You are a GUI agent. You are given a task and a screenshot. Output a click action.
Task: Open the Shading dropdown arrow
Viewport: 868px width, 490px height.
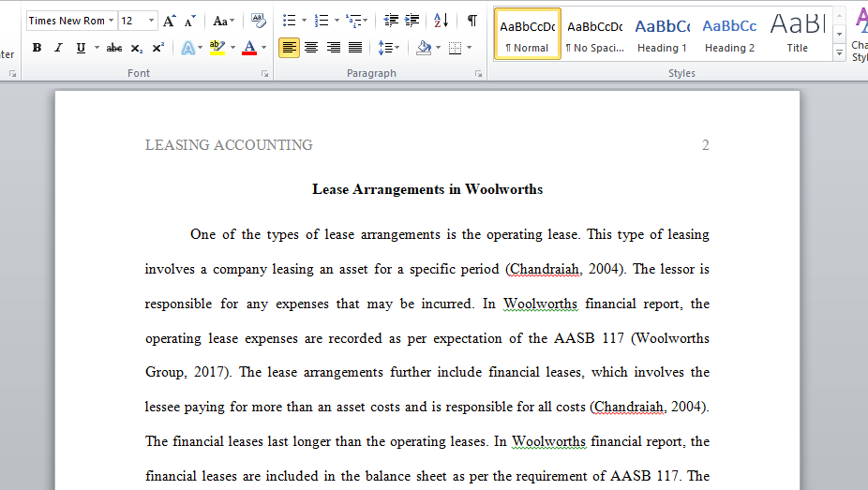(x=439, y=48)
